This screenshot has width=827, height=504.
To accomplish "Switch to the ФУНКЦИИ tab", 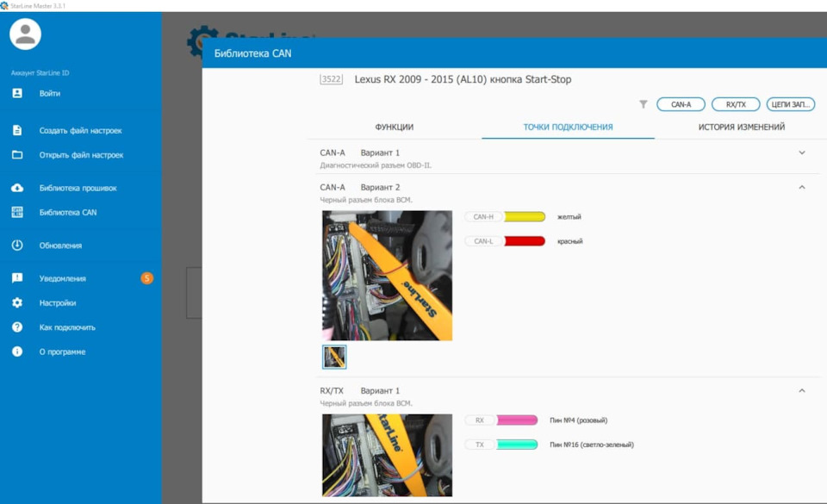I will (x=394, y=127).
